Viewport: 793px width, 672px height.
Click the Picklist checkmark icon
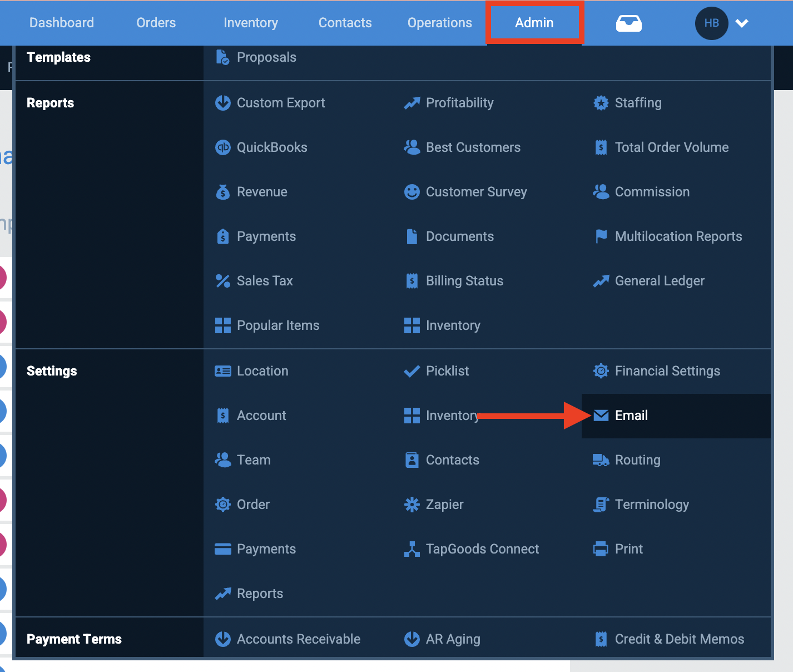(x=412, y=371)
